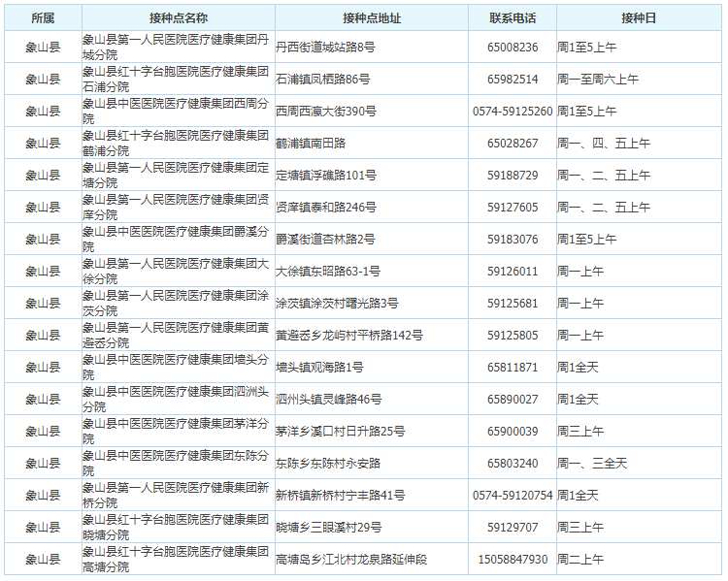728x581 pixels.
Task: Select address 晓塘乡三眼溪村29号
Action: point(329,528)
